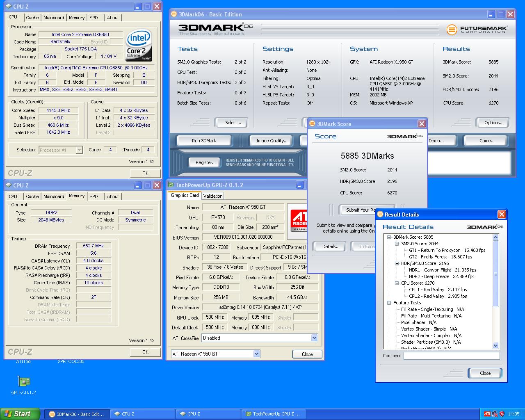
Task: Select the Vertex Shader - Complex row
Action: tap(431, 336)
